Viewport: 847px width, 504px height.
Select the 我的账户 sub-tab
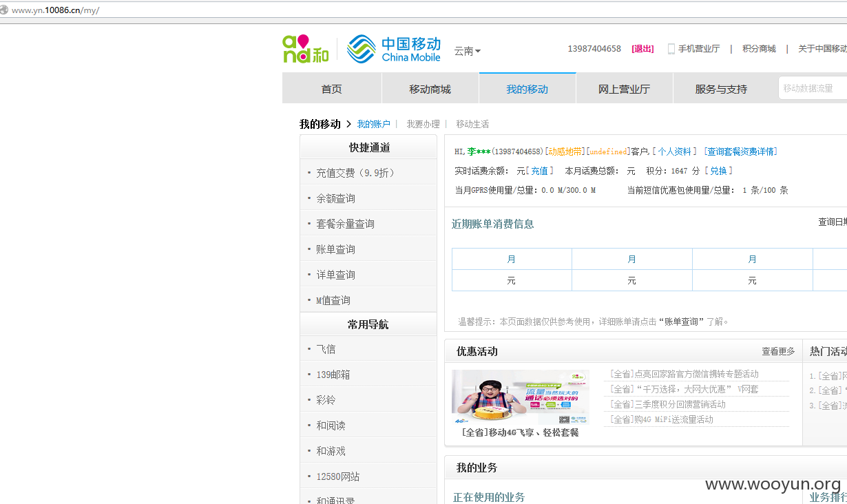click(373, 124)
